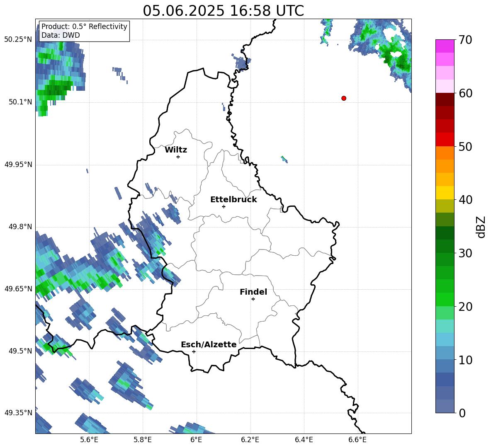
Task: Click the Ettelbruck station cross marker
Action: pyautogui.click(x=224, y=206)
